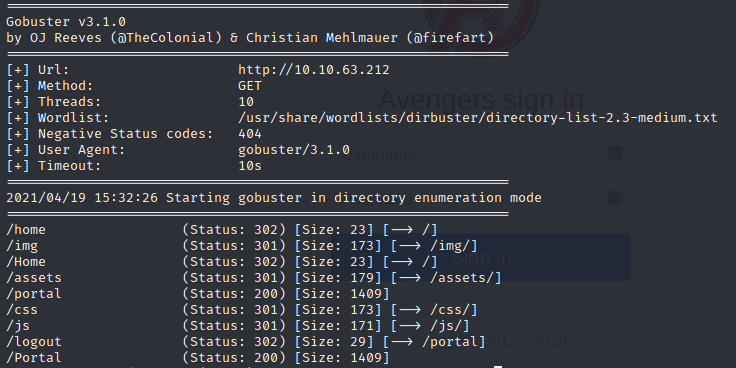Click the 2021/04/19 start timestamp
736x368 pixels.
(x=46, y=198)
